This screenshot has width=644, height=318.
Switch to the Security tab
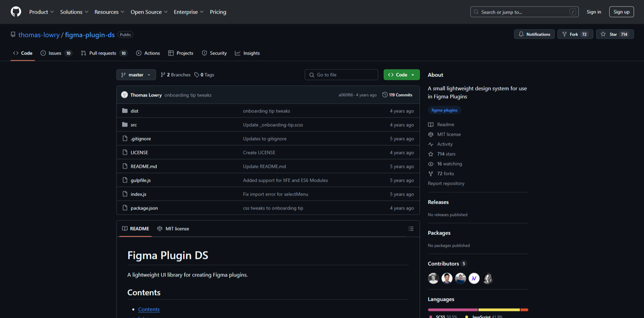point(214,53)
